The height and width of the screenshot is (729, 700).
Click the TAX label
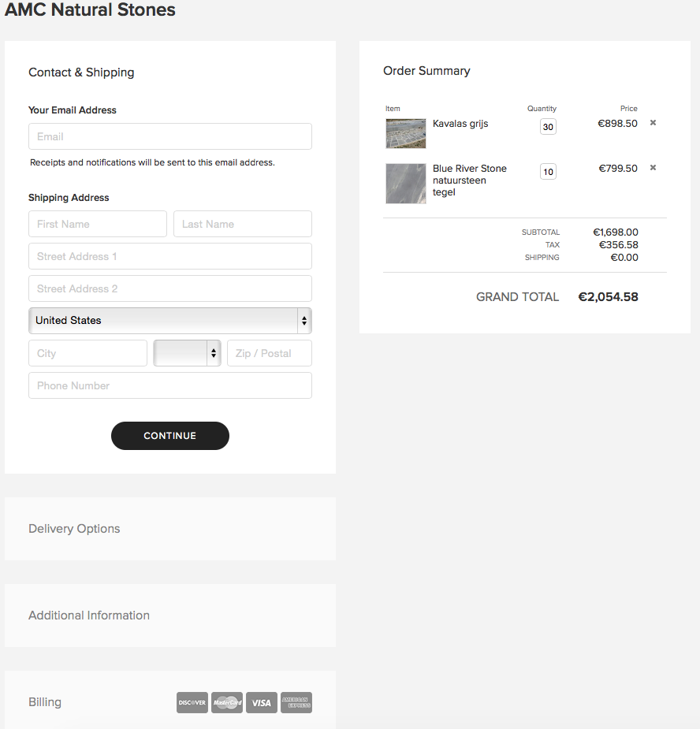(x=553, y=244)
